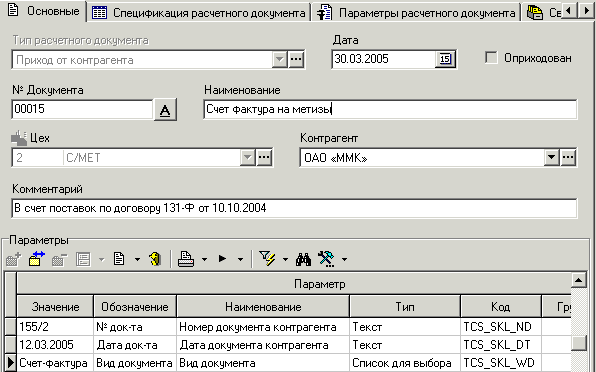Click the document page icon in parameters toolbar
The image size is (596, 372).
[119, 259]
